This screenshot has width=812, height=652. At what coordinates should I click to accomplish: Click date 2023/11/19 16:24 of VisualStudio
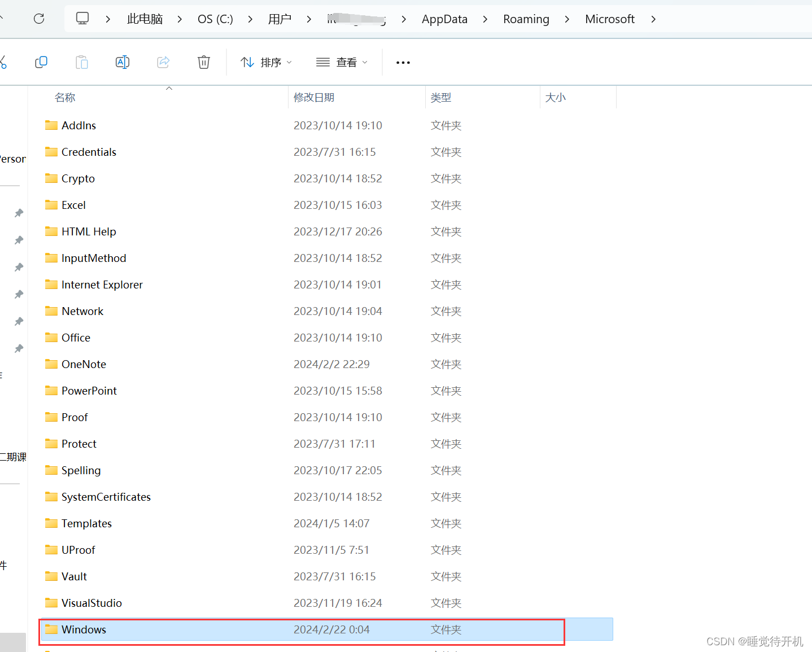click(x=338, y=603)
